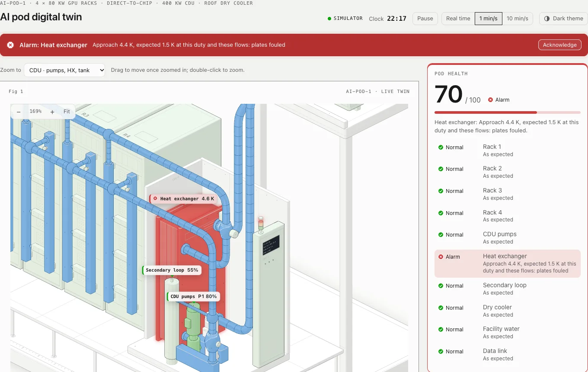The width and height of the screenshot is (588, 372).
Task: Select CDU pumps health row
Action: tap(508, 238)
